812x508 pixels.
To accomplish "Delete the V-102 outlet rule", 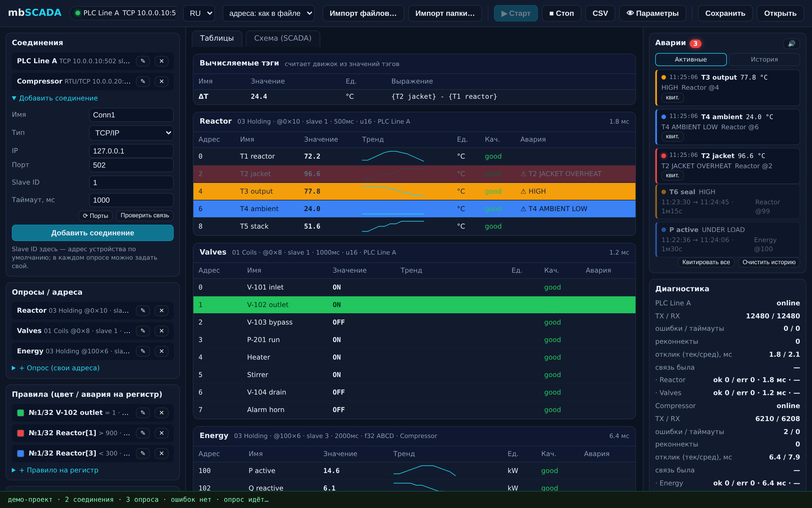I will [x=162, y=413].
